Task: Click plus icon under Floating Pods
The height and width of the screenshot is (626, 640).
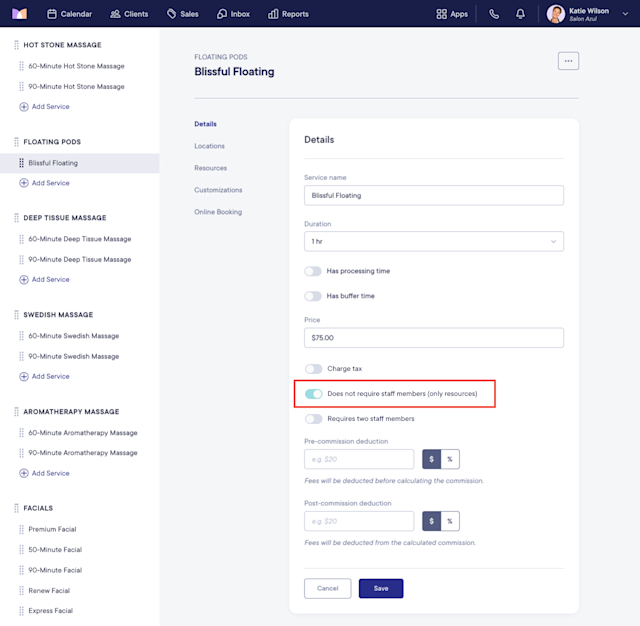Action: (x=24, y=183)
